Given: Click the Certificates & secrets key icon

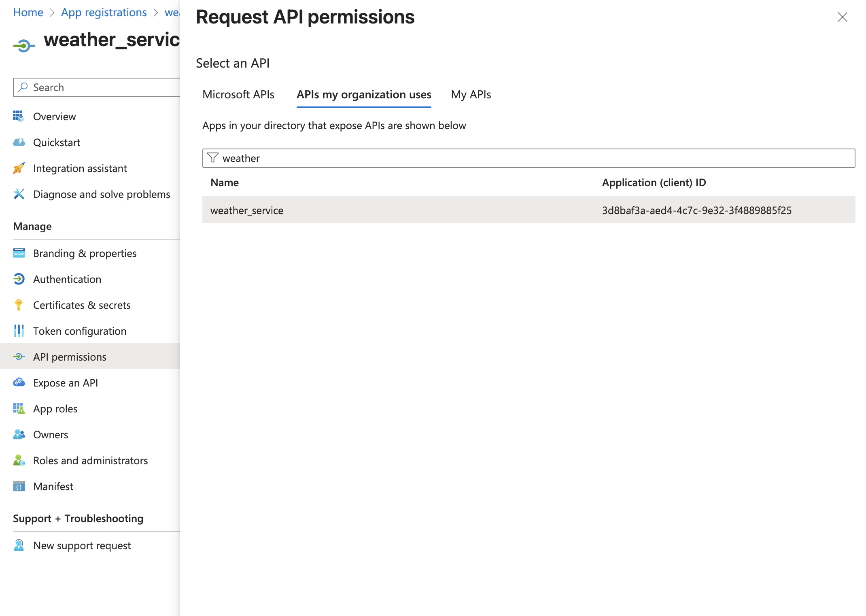Looking at the screenshot, I should tap(19, 305).
